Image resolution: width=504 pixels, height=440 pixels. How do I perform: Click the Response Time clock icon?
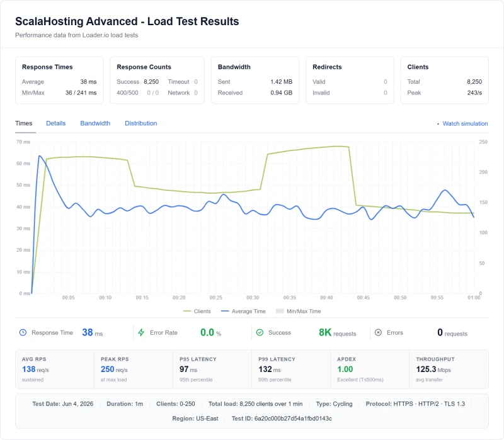pos(23,332)
